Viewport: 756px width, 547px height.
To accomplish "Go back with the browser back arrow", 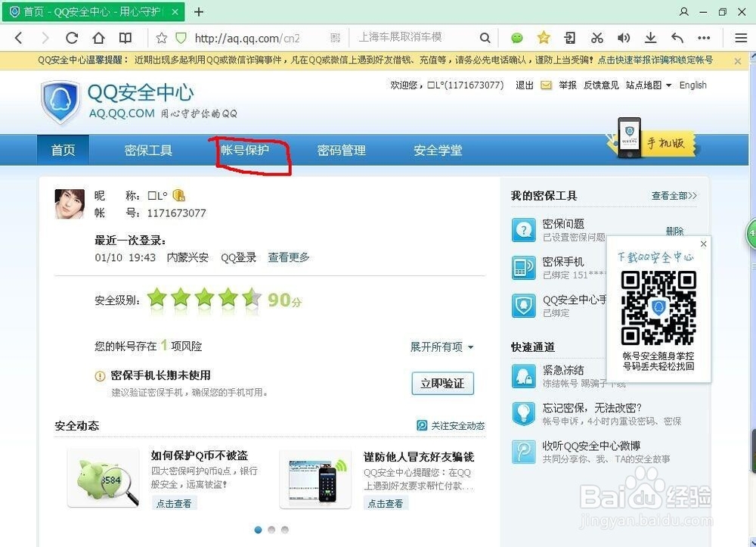I will 18,38.
